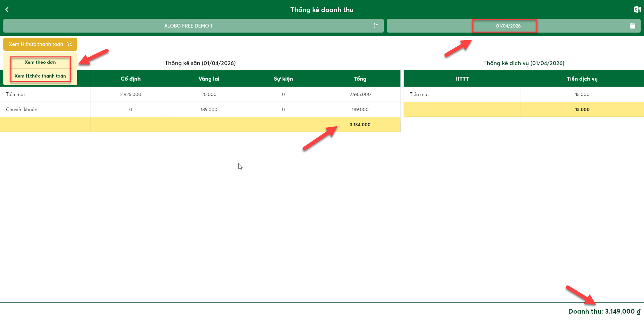Image resolution: width=644 pixels, height=320 pixels.
Task: Click the 20.000 walk-in cash value
Action: (209, 94)
